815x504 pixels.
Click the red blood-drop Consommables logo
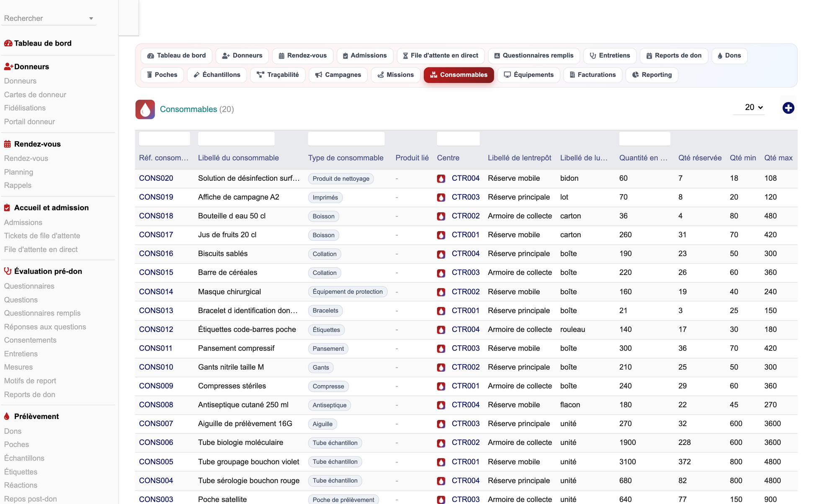[145, 109]
